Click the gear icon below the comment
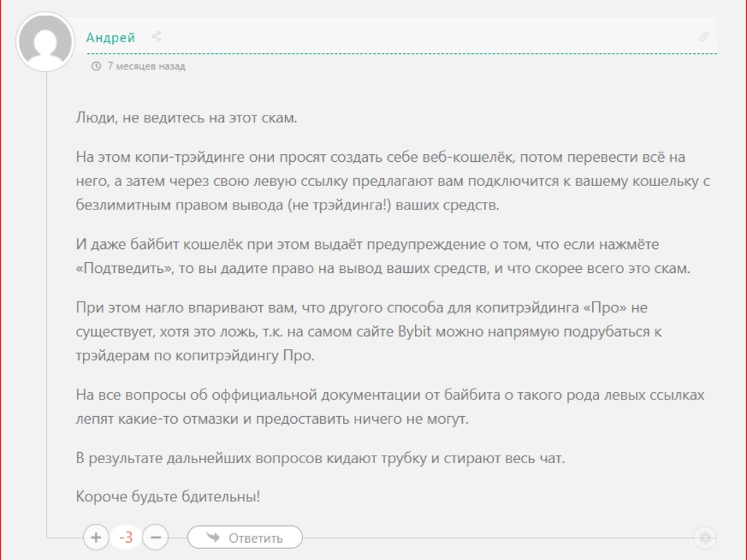Image resolution: width=747 pixels, height=560 pixels. (704, 537)
